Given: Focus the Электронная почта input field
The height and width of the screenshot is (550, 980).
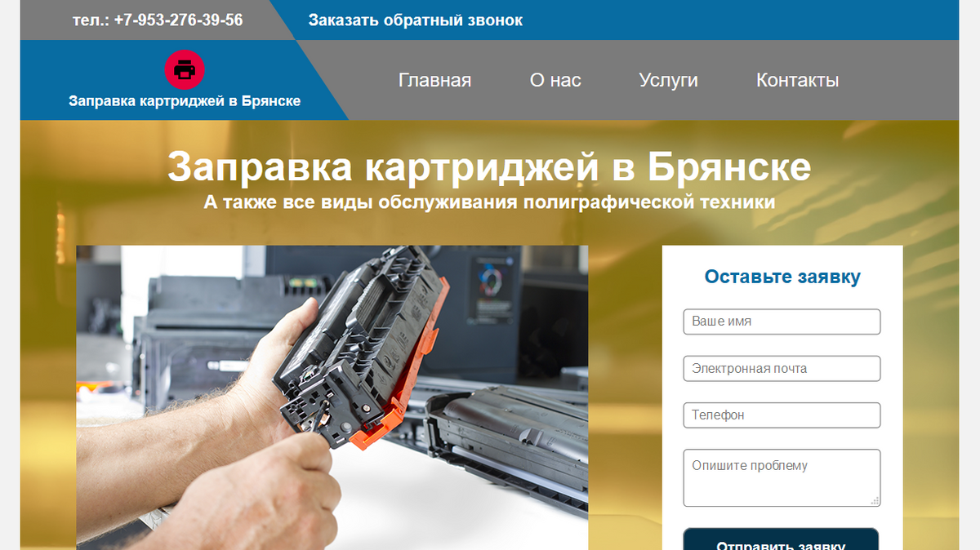Looking at the screenshot, I should coord(782,368).
